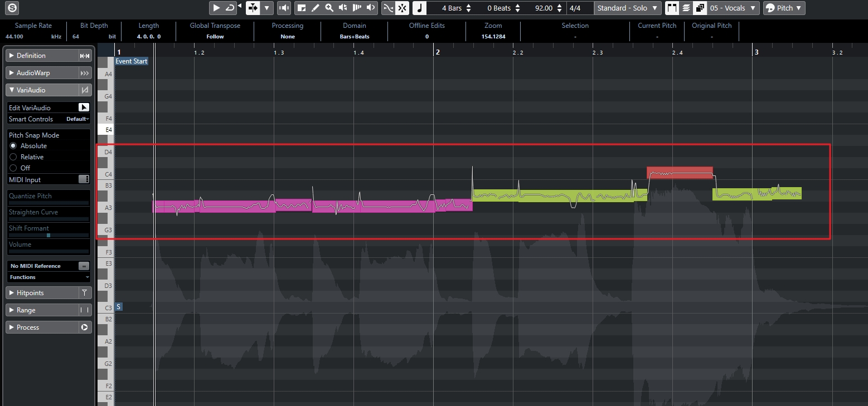Click the tempo 92.00 stepper arrows
The width and height of the screenshot is (868, 406).
click(x=559, y=8)
